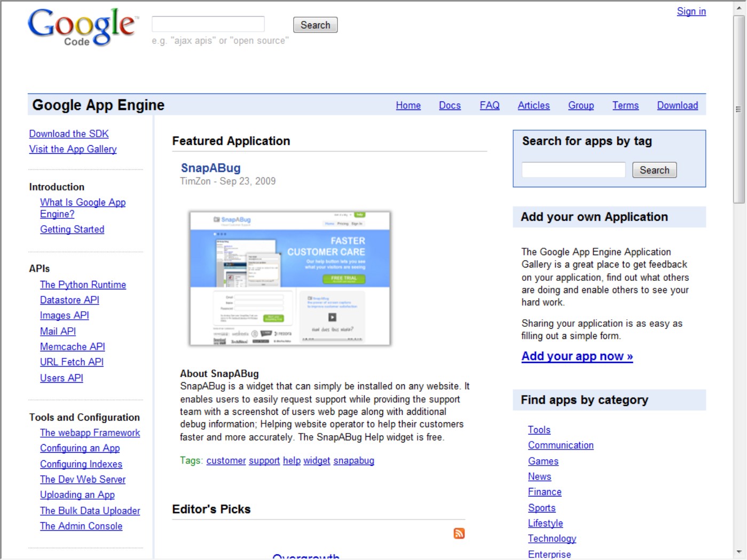The height and width of the screenshot is (560, 747).
Task: Click the vertical scrollbar down arrow
Action: pos(739,552)
